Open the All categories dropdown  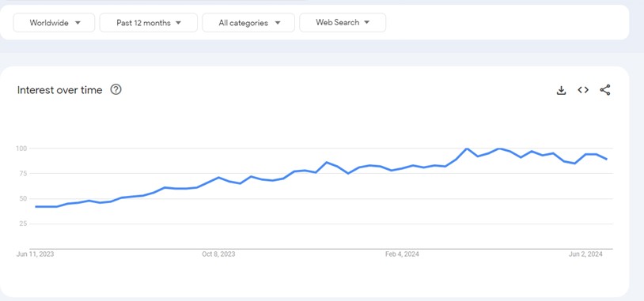coord(248,23)
